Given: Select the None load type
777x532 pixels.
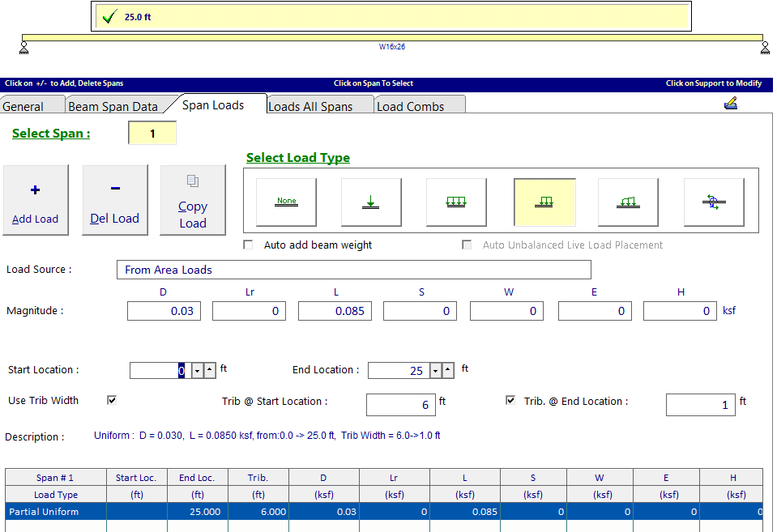Looking at the screenshot, I should coord(287,202).
